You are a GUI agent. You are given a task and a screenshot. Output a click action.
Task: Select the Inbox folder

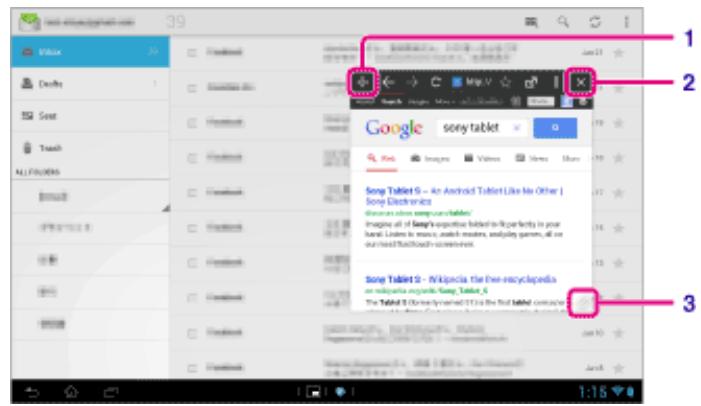[90, 52]
